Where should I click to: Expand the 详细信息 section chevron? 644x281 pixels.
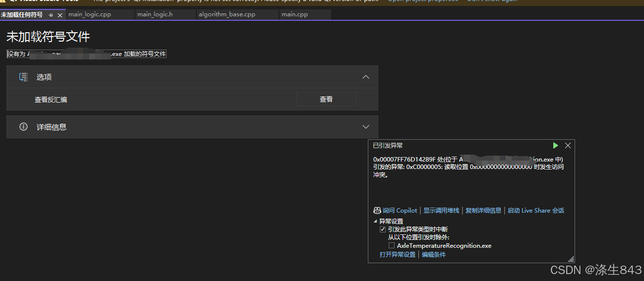point(366,127)
